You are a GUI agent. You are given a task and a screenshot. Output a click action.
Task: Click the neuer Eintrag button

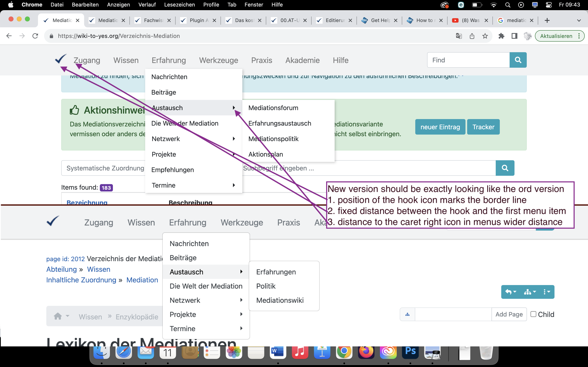(x=440, y=127)
